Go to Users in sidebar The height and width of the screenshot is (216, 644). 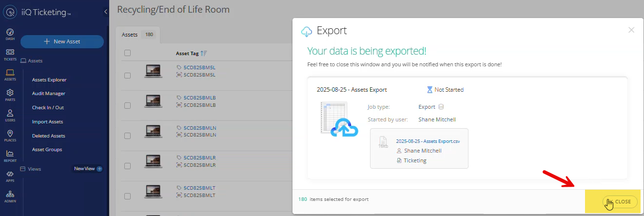10,115
